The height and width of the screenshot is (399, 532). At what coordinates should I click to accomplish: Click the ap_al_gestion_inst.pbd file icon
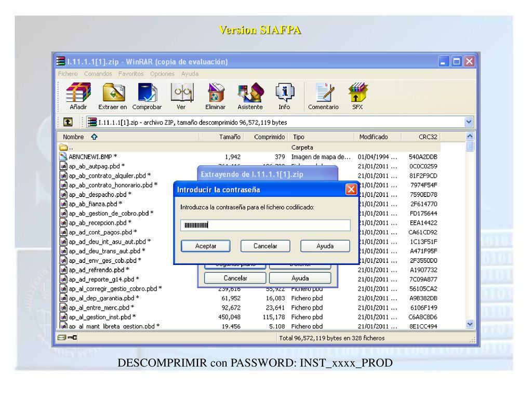coord(63,317)
